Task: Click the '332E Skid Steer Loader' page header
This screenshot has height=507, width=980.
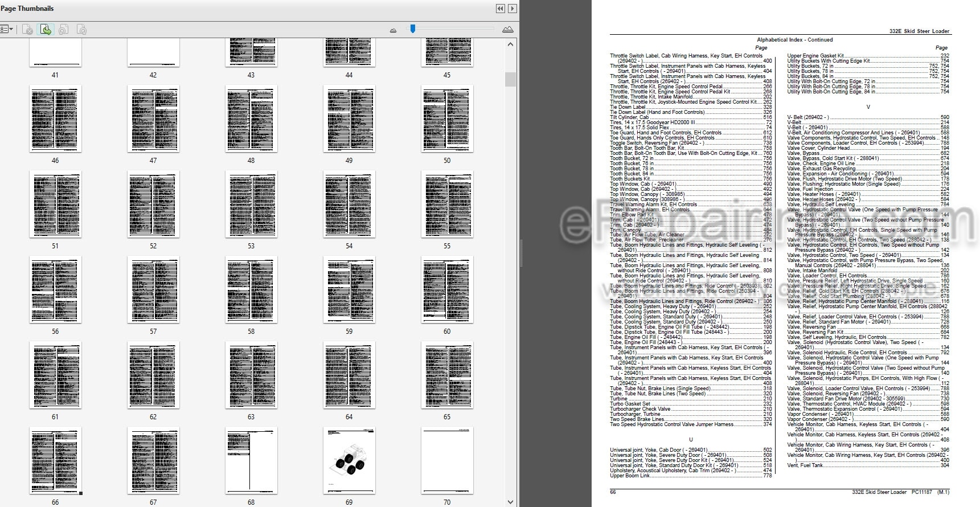Action: coord(919,31)
